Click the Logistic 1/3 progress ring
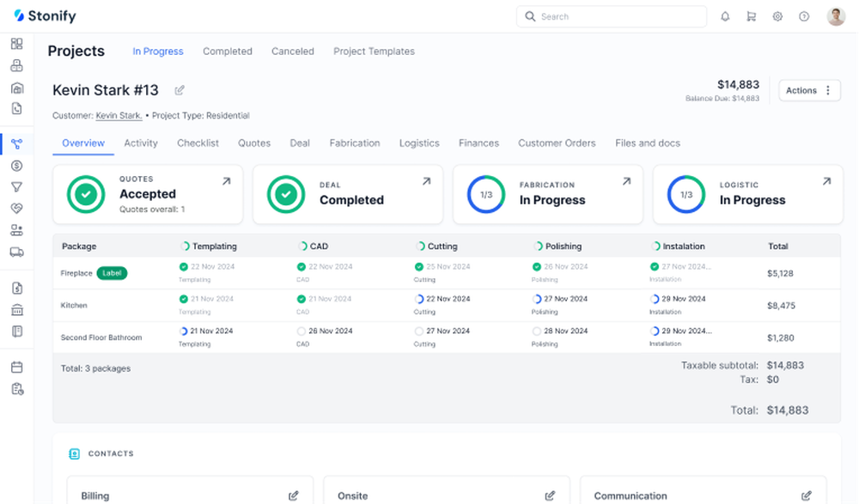The height and width of the screenshot is (504, 859). point(685,194)
